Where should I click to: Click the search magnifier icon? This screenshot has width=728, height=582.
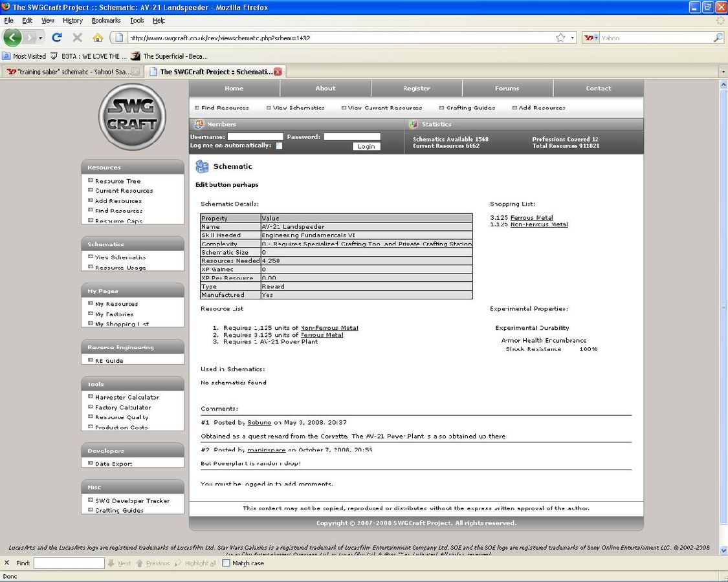coord(718,38)
